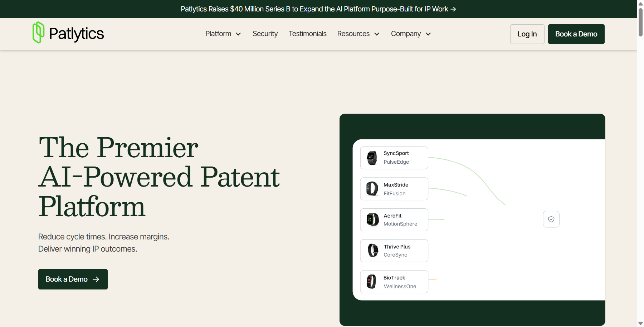
Task: Select the SyncSport PulseEdge card
Action: point(394,158)
